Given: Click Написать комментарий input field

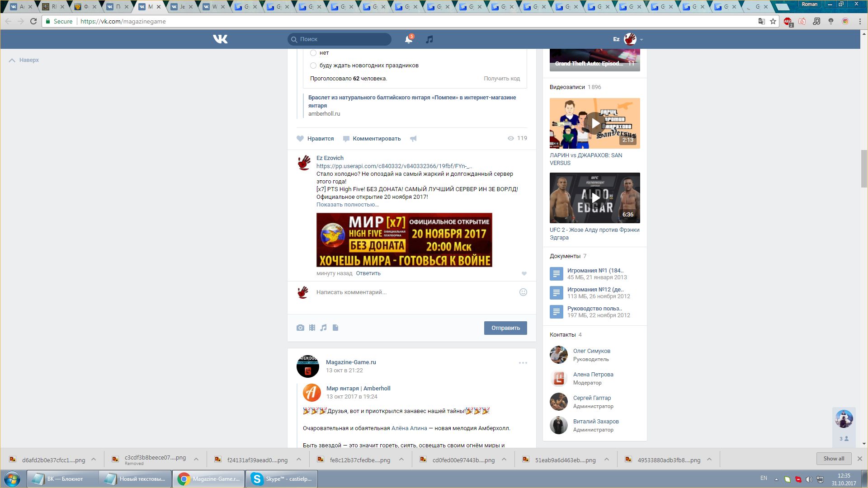Looking at the screenshot, I should [416, 292].
